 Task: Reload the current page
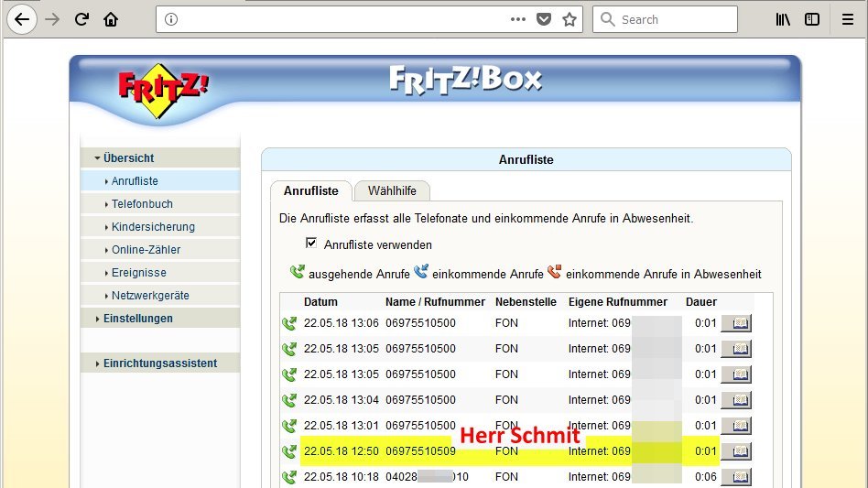(x=81, y=19)
